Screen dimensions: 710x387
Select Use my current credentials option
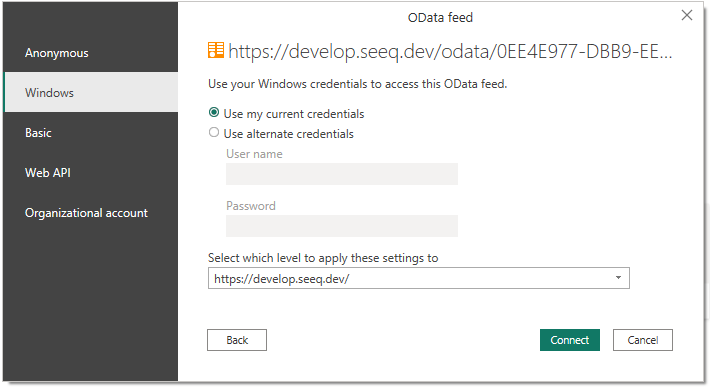coord(214,112)
